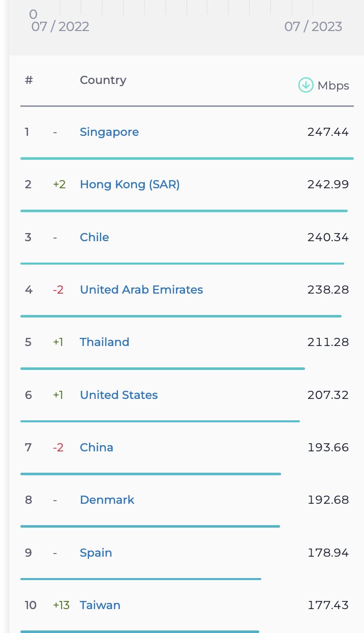The height and width of the screenshot is (633, 364).
Task: Click Singapore's 247.44 Mbps value
Action: pos(328,132)
